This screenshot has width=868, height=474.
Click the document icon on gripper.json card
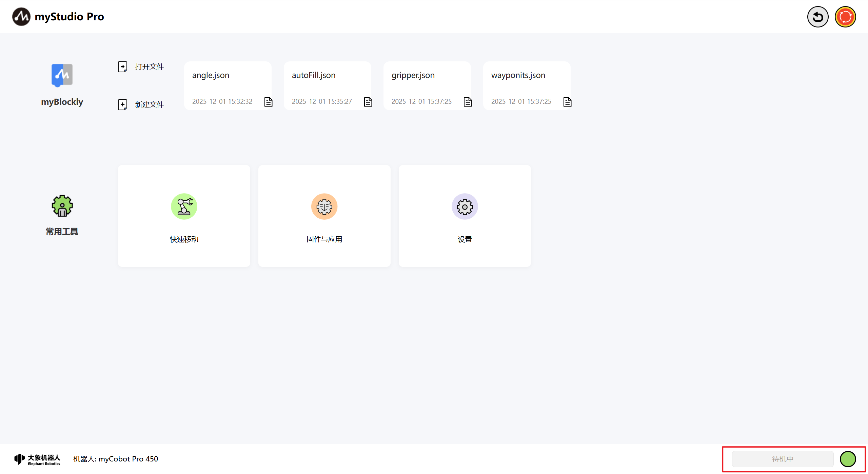468,102
